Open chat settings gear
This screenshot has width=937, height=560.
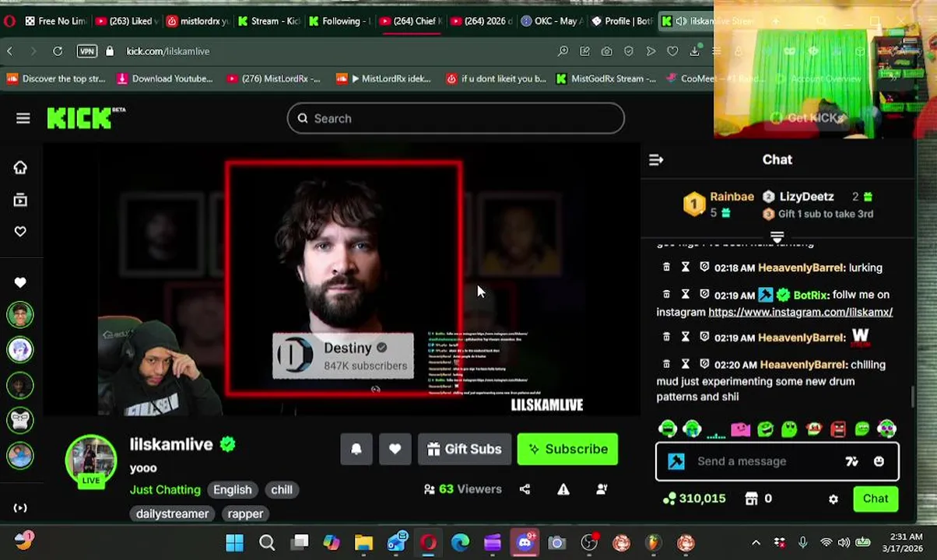click(833, 499)
